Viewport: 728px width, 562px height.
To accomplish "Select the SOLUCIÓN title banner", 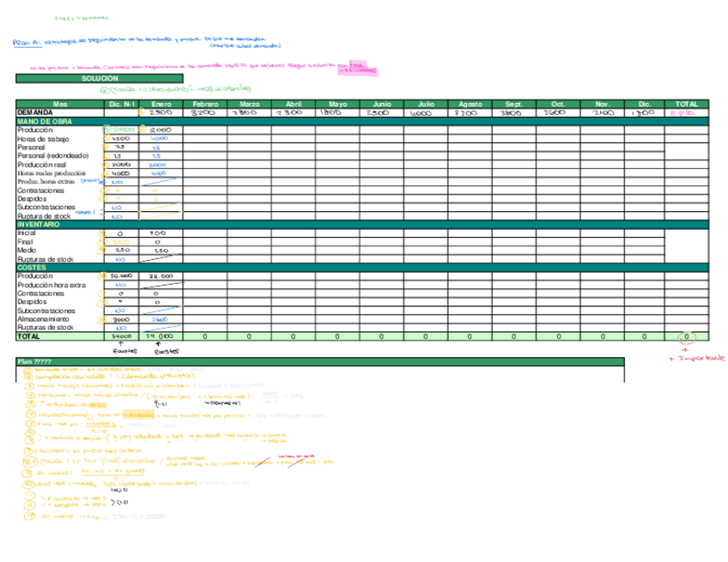I will tap(100, 78).
